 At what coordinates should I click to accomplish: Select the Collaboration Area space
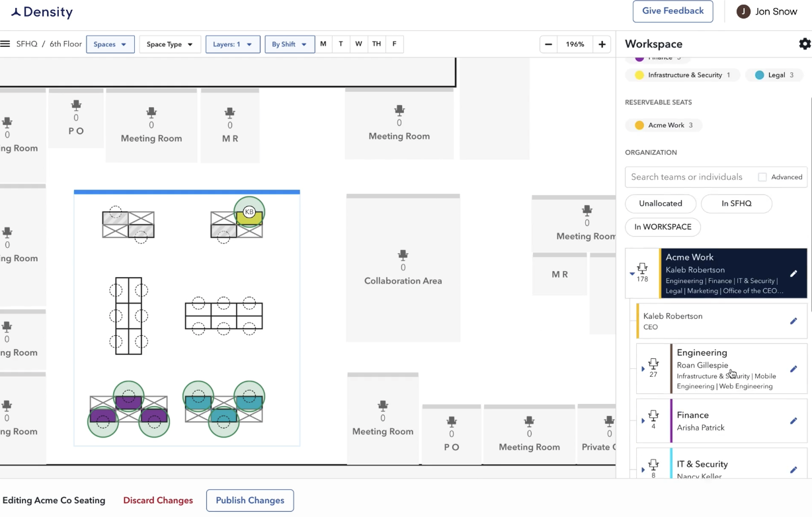pos(403,268)
